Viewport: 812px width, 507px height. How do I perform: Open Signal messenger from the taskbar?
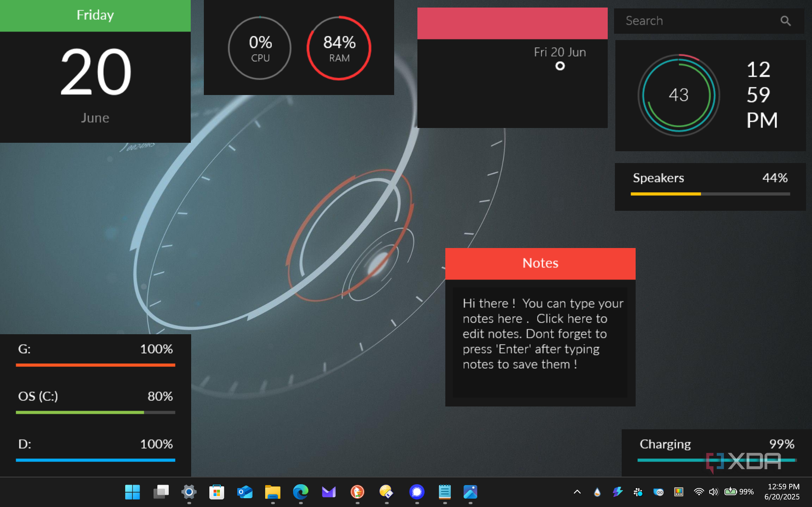point(417,492)
